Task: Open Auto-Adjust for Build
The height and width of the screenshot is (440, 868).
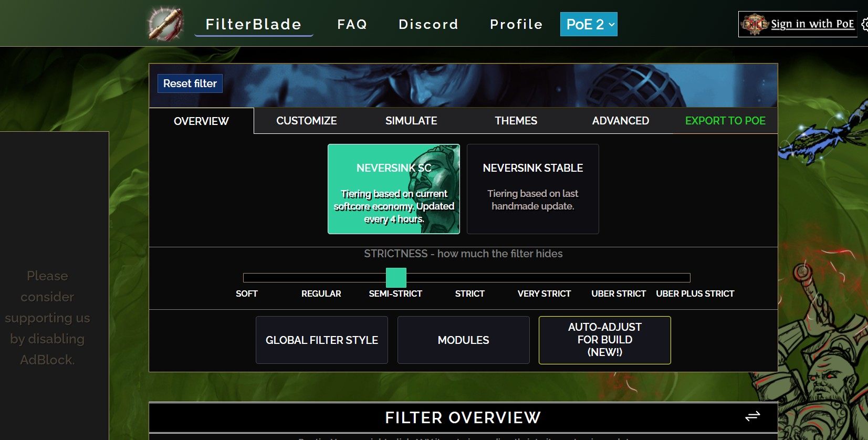Action: point(604,340)
